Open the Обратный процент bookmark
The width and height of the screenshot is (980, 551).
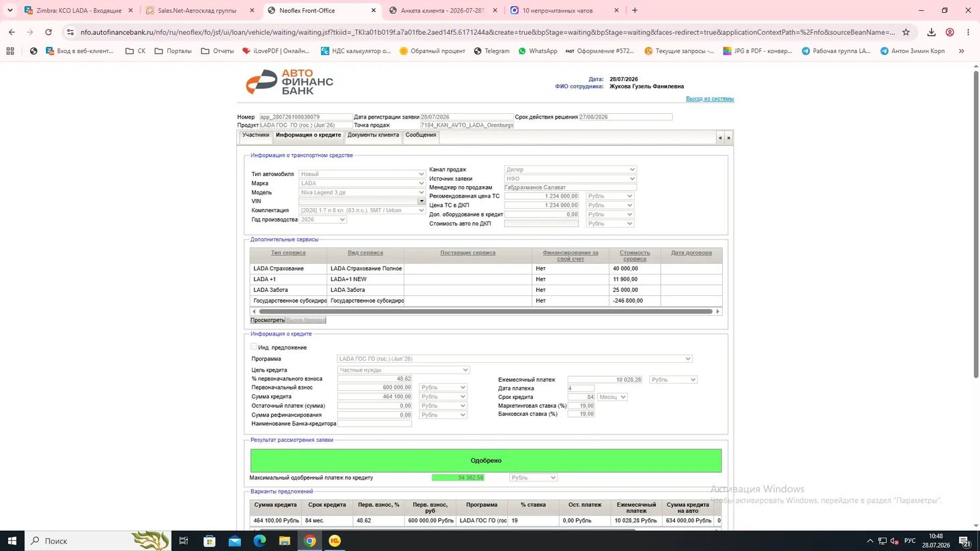click(432, 51)
